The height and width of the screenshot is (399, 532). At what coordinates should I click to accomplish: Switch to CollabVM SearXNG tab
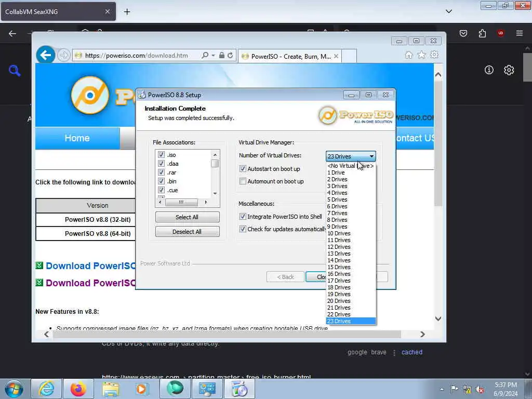pyautogui.click(x=58, y=11)
